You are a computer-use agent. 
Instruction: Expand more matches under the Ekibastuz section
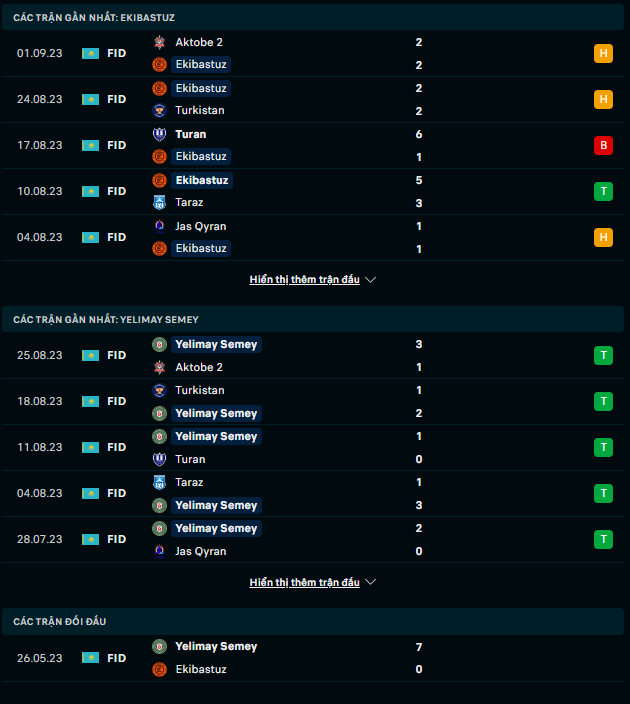pos(304,280)
